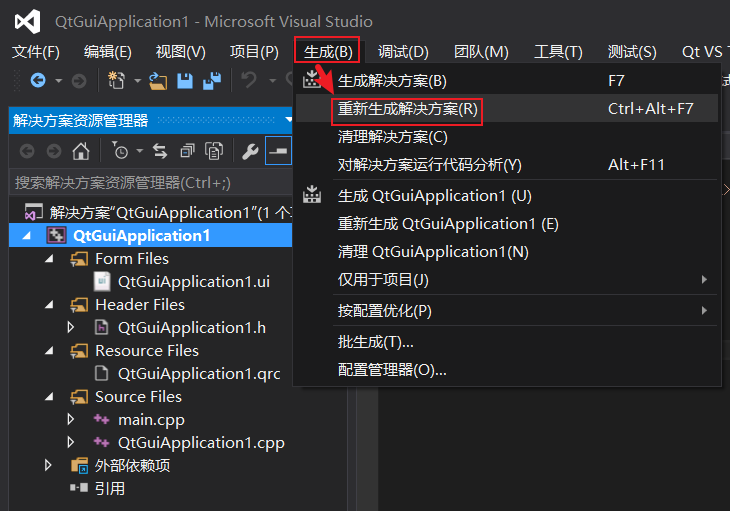Open the 项目(P) menu
Screen dimensions: 730x511
[254, 51]
